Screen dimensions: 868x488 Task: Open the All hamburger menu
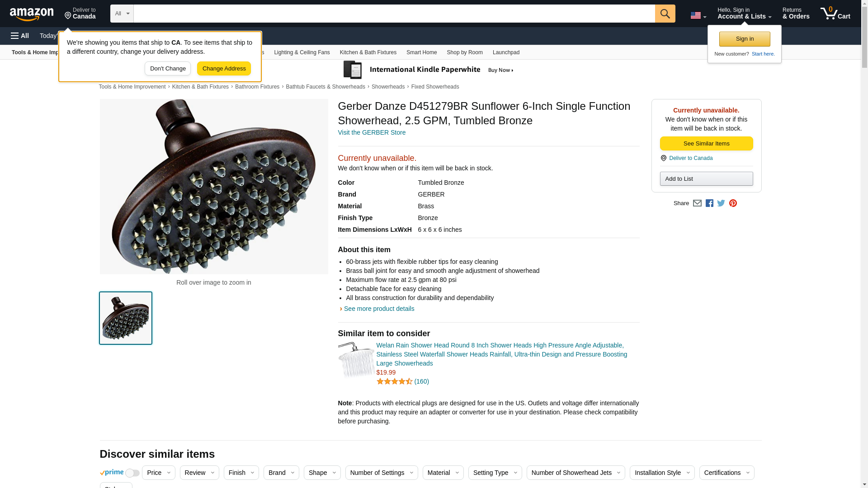click(x=20, y=36)
